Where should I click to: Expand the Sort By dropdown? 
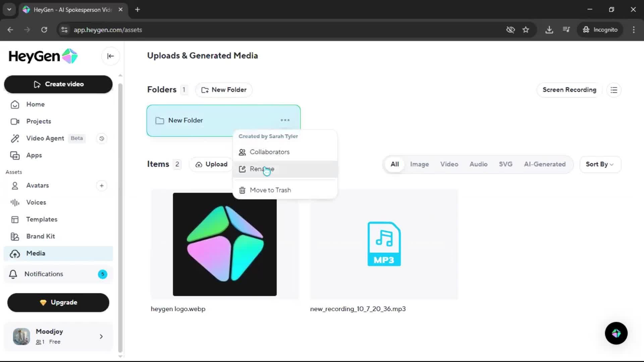[x=600, y=164]
